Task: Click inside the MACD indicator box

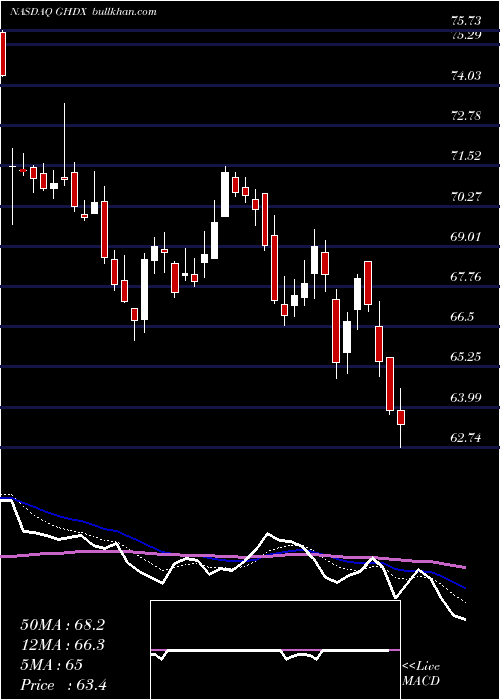Action: click(x=275, y=650)
